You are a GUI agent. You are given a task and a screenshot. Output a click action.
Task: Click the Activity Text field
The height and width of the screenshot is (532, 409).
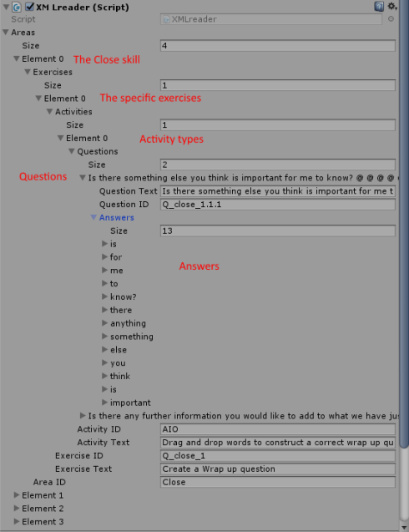click(277, 442)
